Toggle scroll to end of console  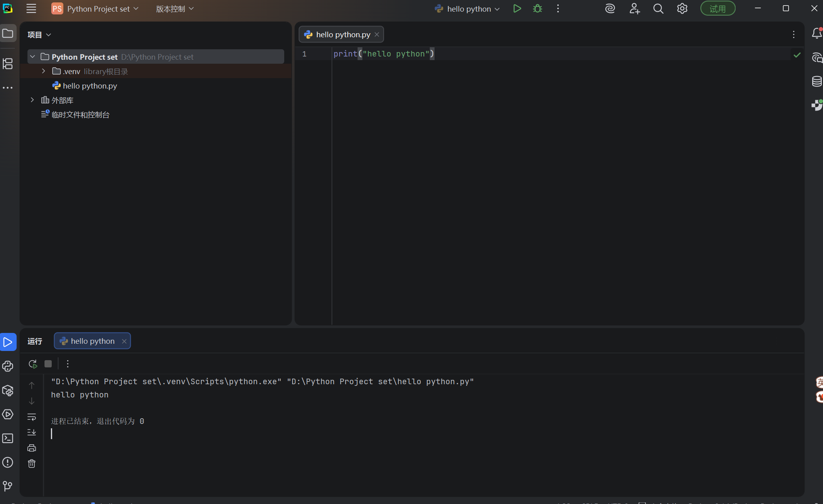tap(32, 432)
